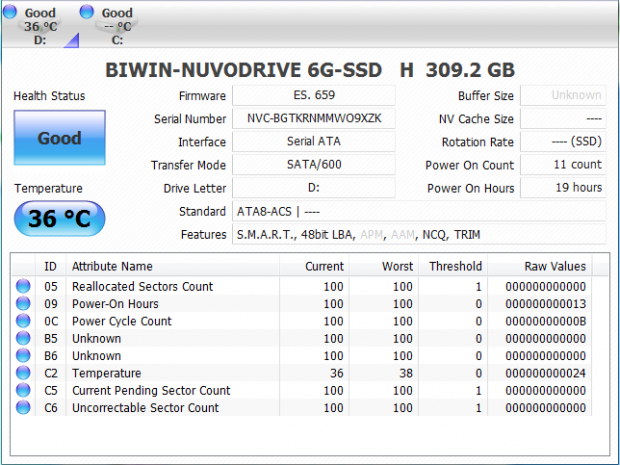The width and height of the screenshot is (620, 465).
Task: Click the Rotation Rate field (SSD)
Action: [563, 142]
